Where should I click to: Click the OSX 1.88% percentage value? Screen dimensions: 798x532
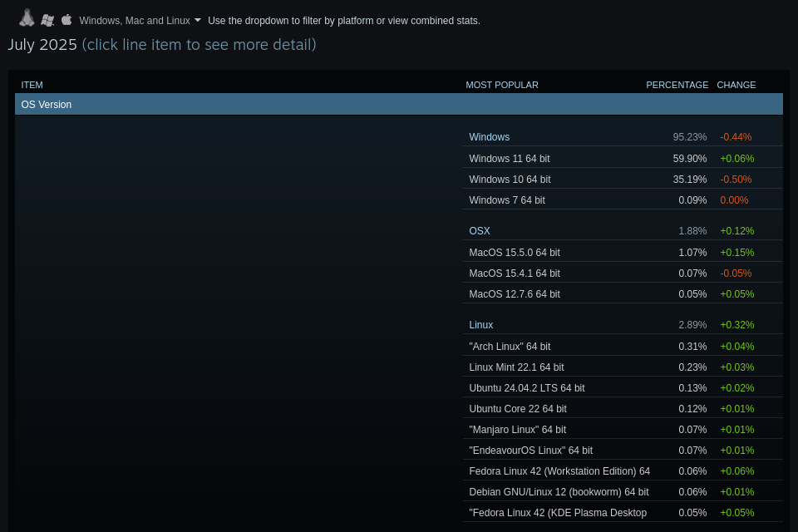pyautogui.click(x=692, y=231)
